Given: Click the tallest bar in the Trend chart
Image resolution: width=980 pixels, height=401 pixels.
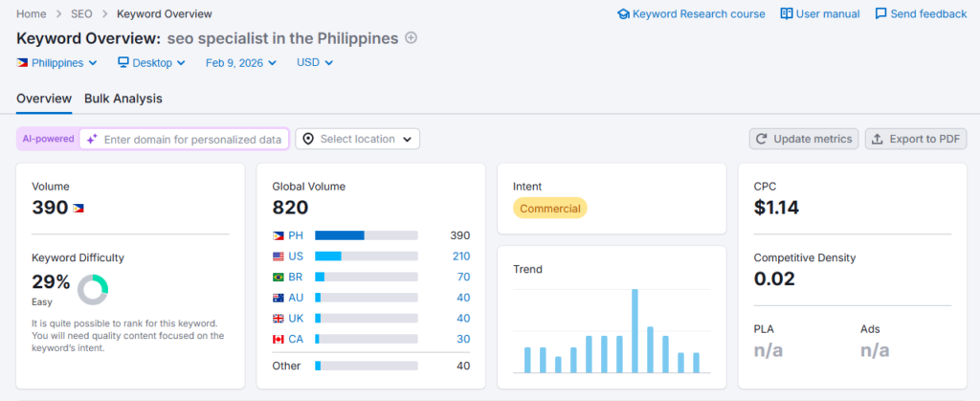Looking at the screenshot, I should click(x=635, y=330).
